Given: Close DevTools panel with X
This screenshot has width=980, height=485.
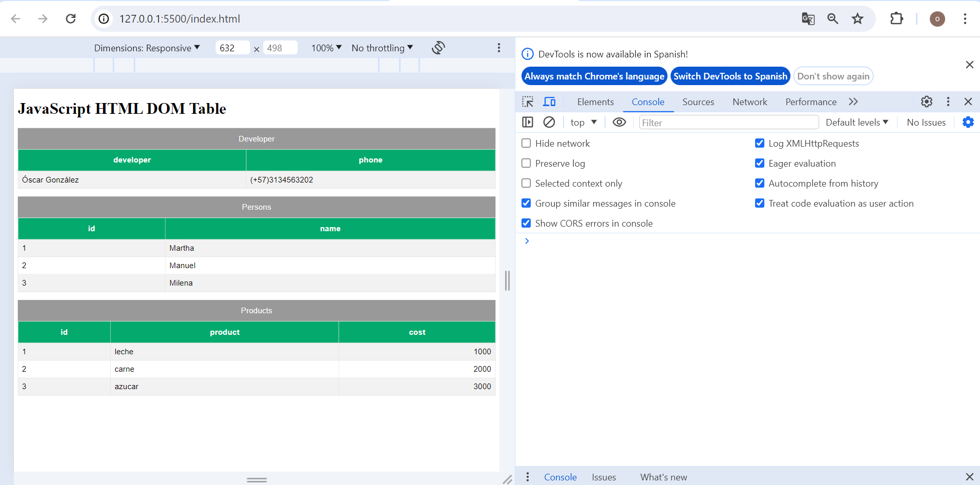Looking at the screenshot, I should point(968,102).
